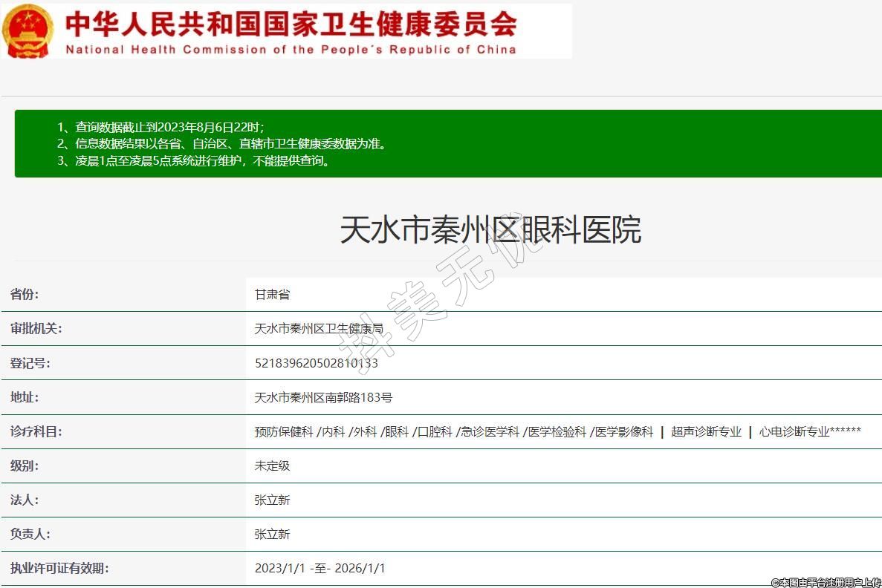
Task: Click 超声诊断专业 in the department list
Action: [x=706, y=431]
